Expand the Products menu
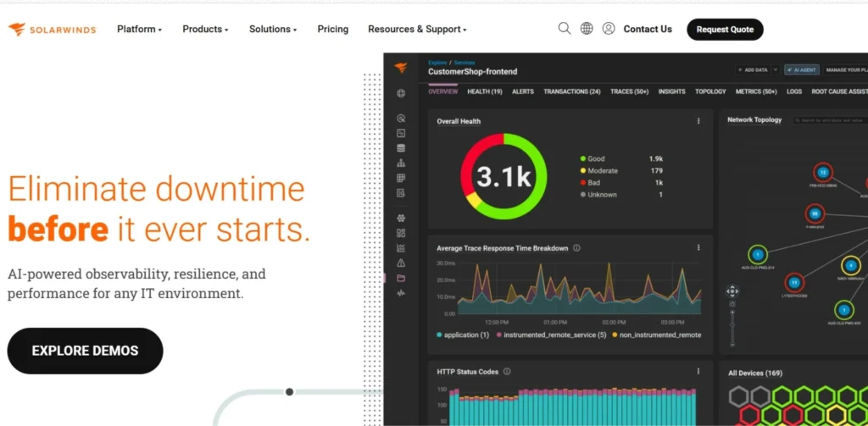The width and height of the screenshot is (868, 426). coord(205,30)
